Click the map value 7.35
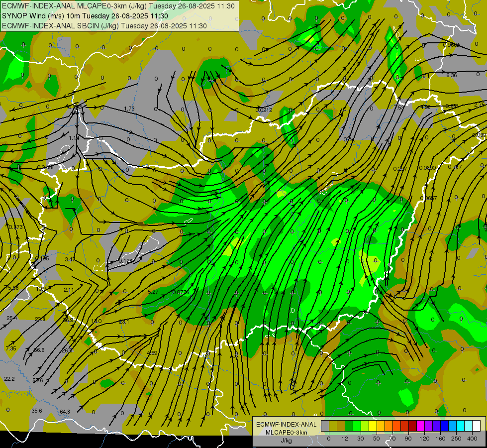Image resolution: width=487 pixels, height=448 pixels. pos(11,348)
